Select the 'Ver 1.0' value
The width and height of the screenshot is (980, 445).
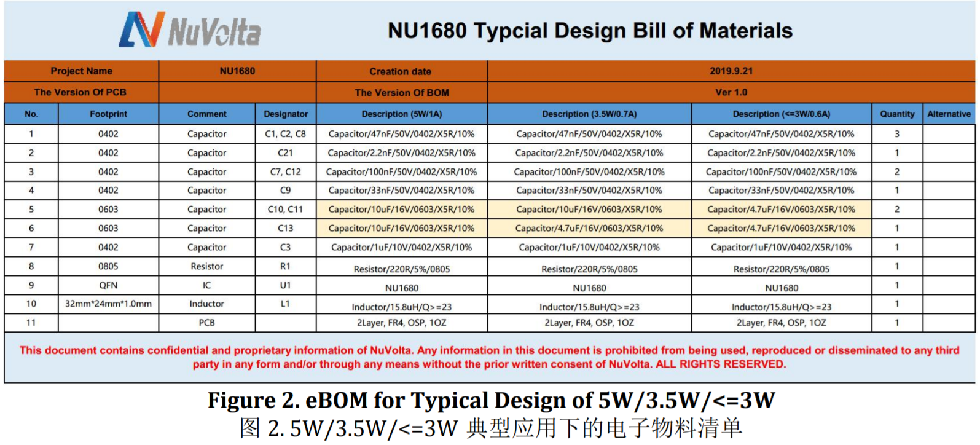click(731, 92)
